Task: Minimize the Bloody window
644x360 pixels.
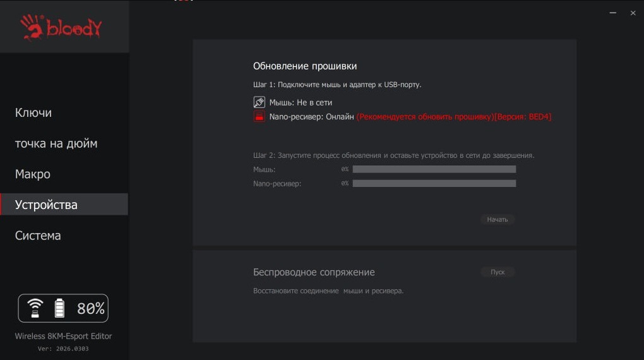Action: [613, 13]
